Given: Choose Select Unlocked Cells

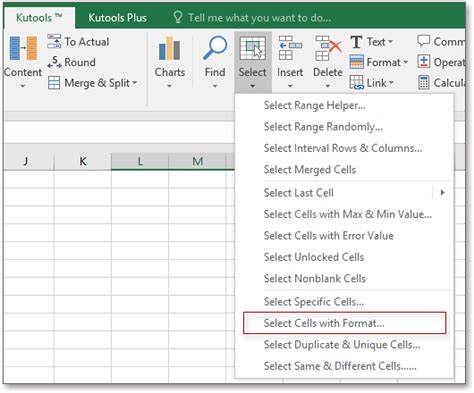Looking at the screenshot, I should 344,257.
